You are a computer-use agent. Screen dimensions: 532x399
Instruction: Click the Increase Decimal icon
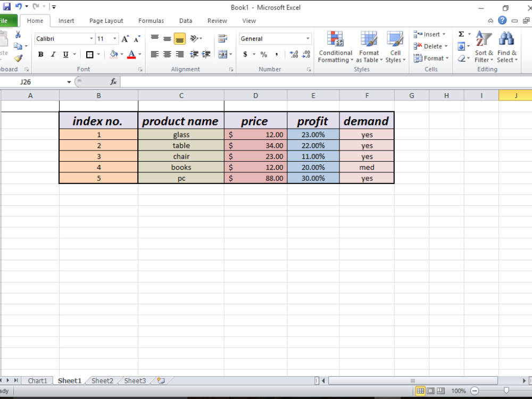tap(293, 54)
